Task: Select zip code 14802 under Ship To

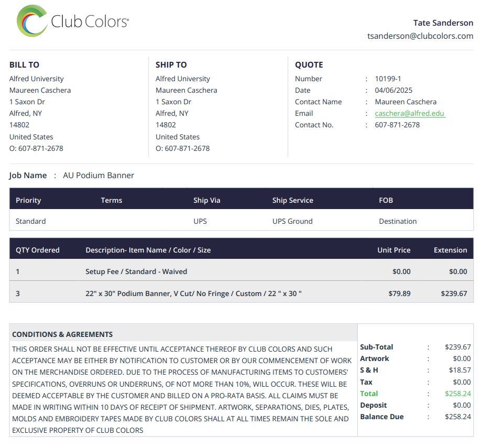Action: (166, 125)
